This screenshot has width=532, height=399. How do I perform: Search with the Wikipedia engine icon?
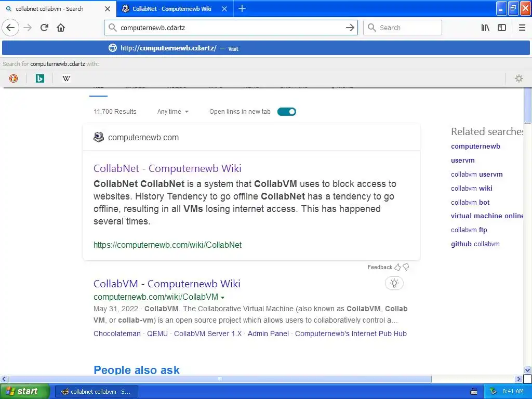pos(66,78)
